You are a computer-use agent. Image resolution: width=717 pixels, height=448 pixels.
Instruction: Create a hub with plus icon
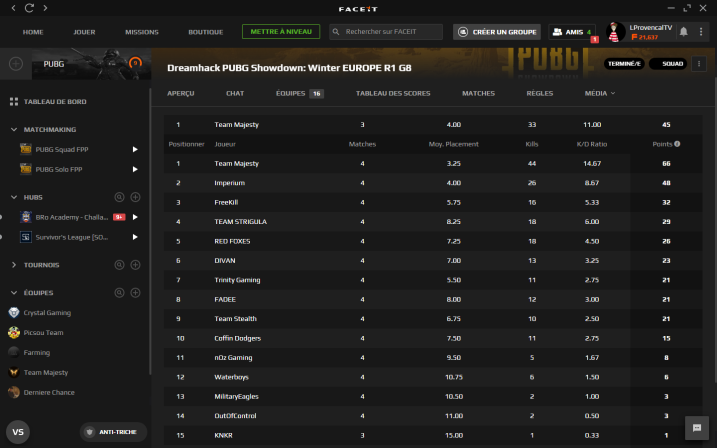tap(135, 197)
